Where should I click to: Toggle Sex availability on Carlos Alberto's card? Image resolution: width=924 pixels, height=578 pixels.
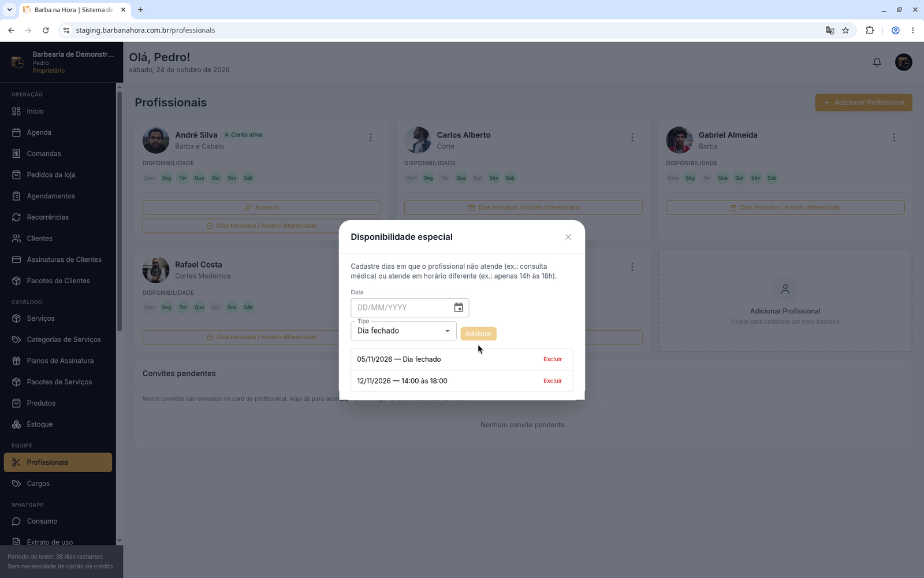494,178
